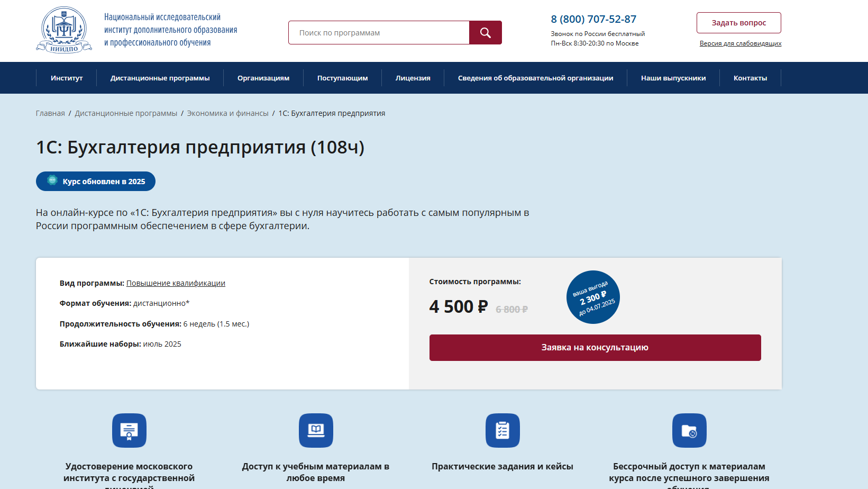Open the Организациям menu item
The image size is (868, 489).
tap(263, 78)
